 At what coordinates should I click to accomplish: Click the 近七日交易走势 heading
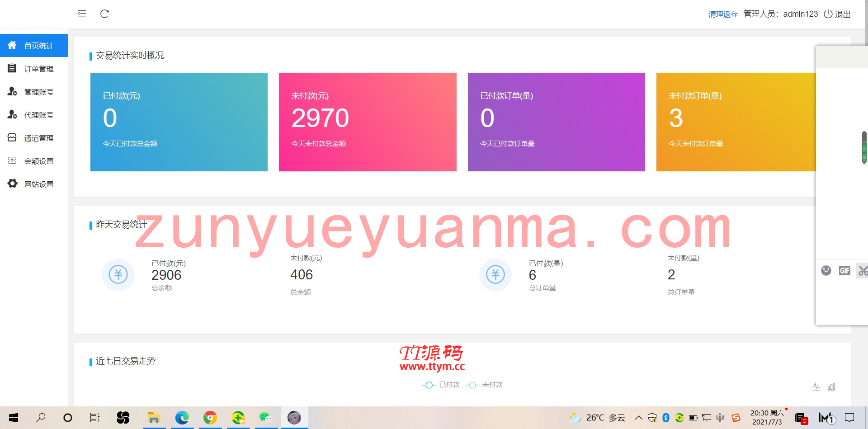(x=126, y=361)
